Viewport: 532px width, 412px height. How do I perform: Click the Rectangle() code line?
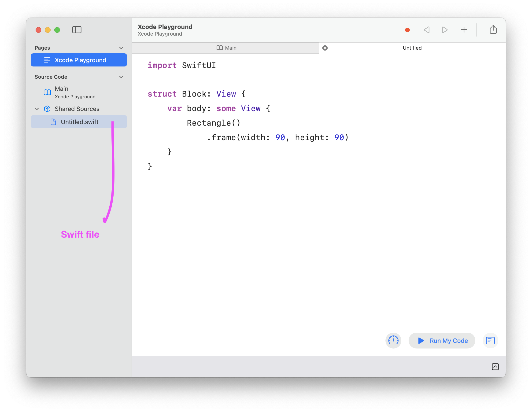tap(214, 123)
